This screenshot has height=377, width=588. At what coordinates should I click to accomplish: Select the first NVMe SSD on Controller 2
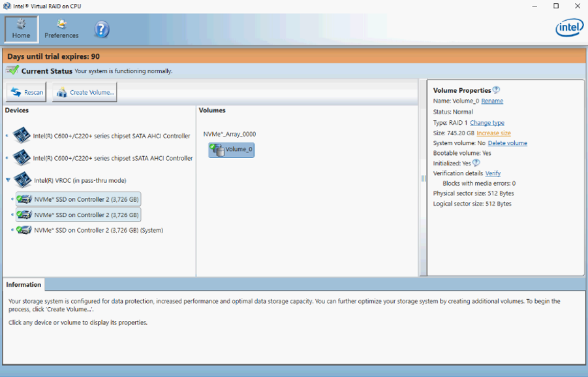point(78,199)
